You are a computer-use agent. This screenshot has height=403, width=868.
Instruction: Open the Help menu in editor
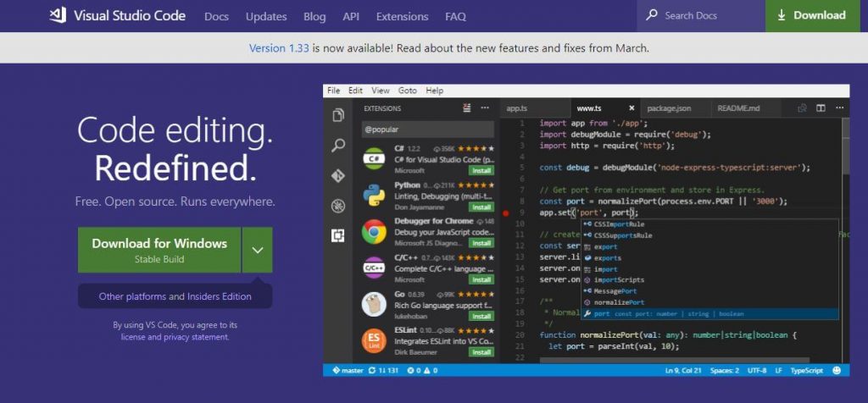tap(435, 91)
